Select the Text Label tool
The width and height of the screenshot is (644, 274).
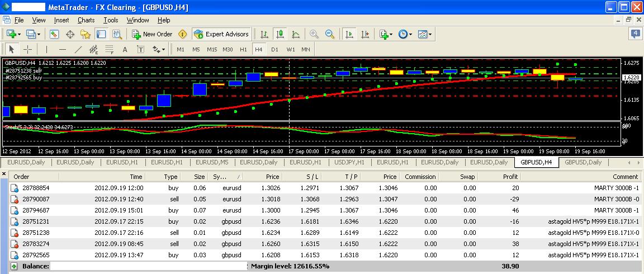pyautogui.click(x=140, y=50)
